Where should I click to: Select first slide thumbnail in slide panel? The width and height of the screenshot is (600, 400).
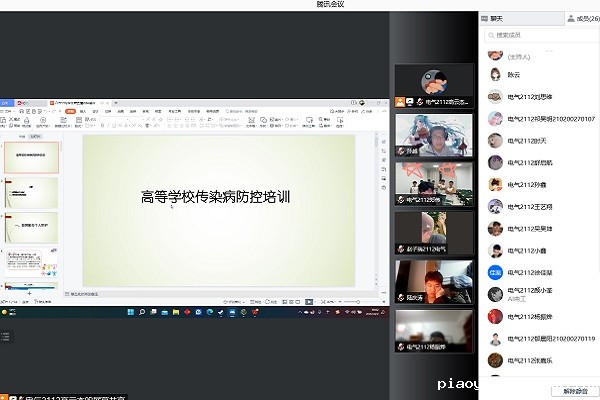(x=33, y=157)
